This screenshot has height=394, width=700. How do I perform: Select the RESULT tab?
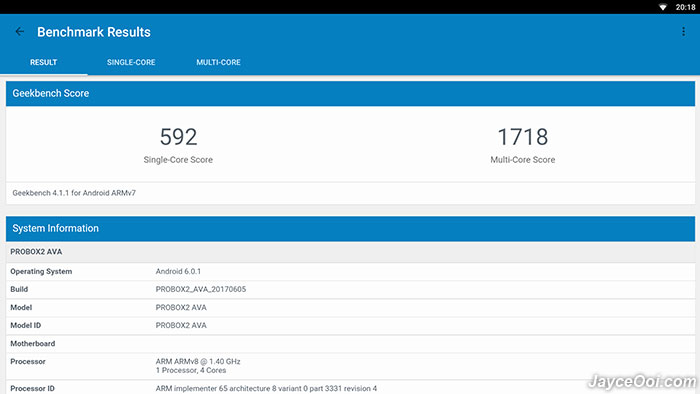point(43,62)
